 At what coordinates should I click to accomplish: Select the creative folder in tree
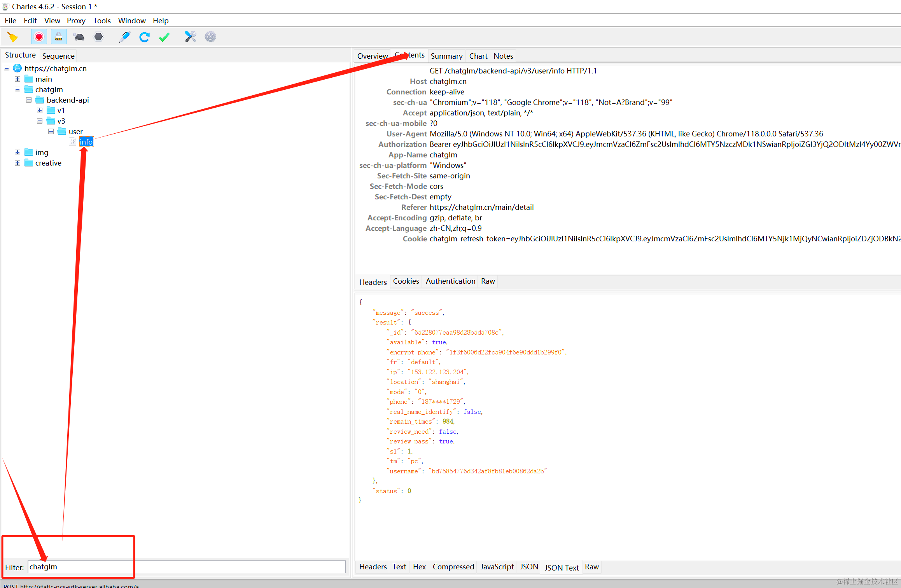(48, 163)
